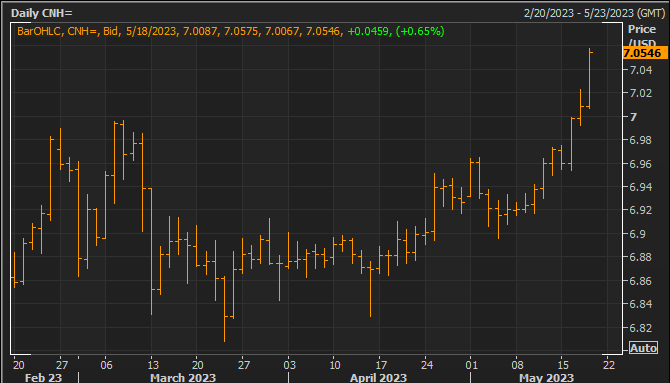The image size is (670, 383).
Task: Click the March 2023 month label
Action: click(183, 378)
